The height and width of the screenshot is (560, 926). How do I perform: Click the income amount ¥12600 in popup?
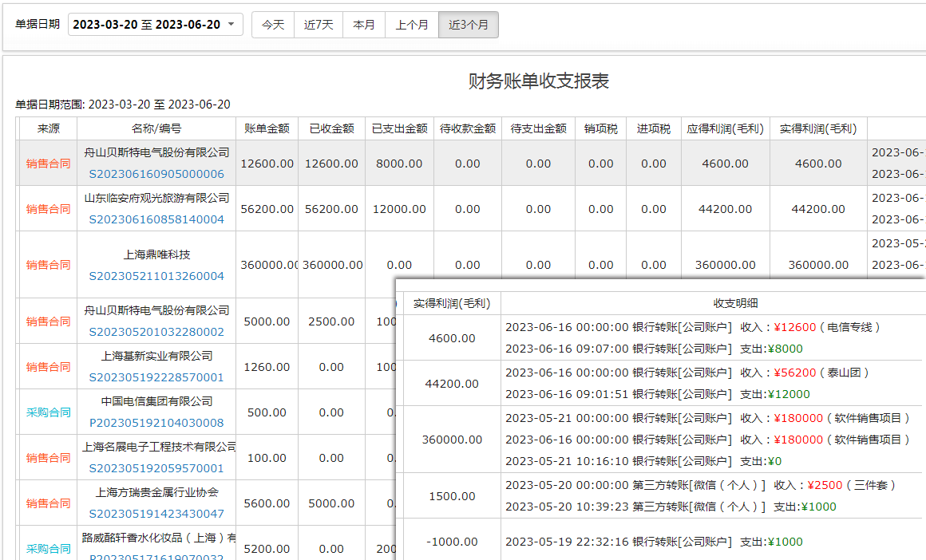pyautogui.click(x=795, y=328)
